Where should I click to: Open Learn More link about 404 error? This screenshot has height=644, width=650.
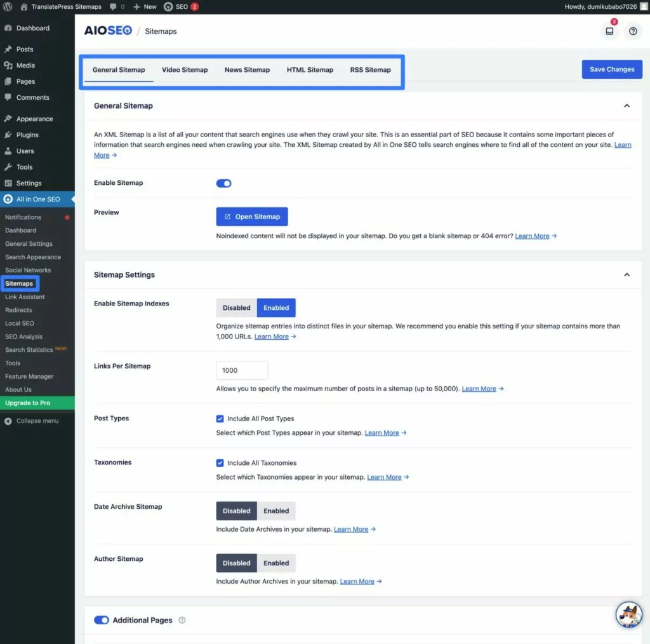(532, 236)
